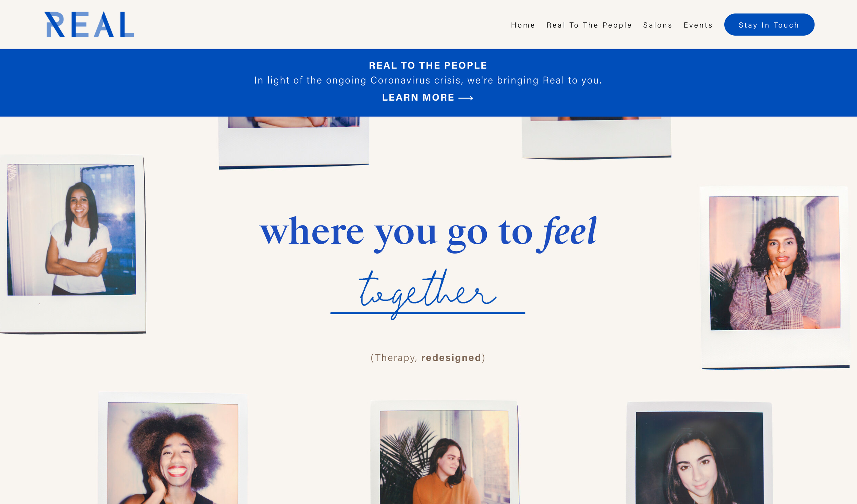Click the handwritten 'together' script text

pos(427,293)
